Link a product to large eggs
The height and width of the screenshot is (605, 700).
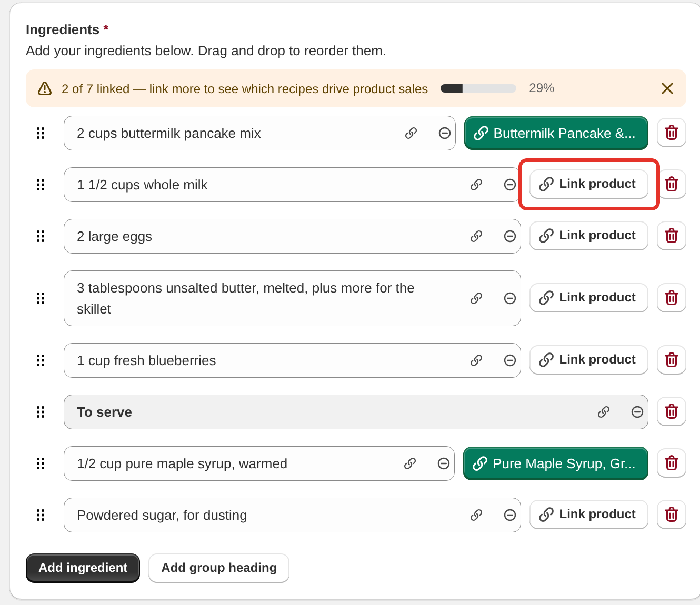(x=588, y=236)
